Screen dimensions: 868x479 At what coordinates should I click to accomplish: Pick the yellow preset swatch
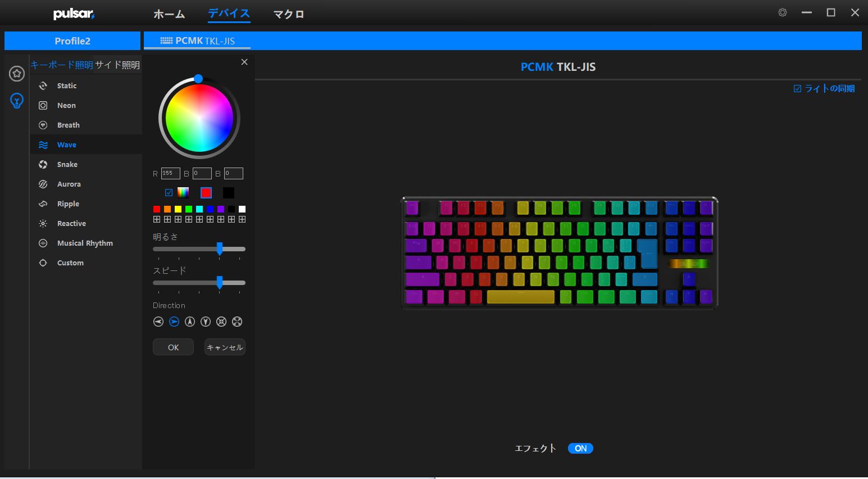(x=178, y=209)
